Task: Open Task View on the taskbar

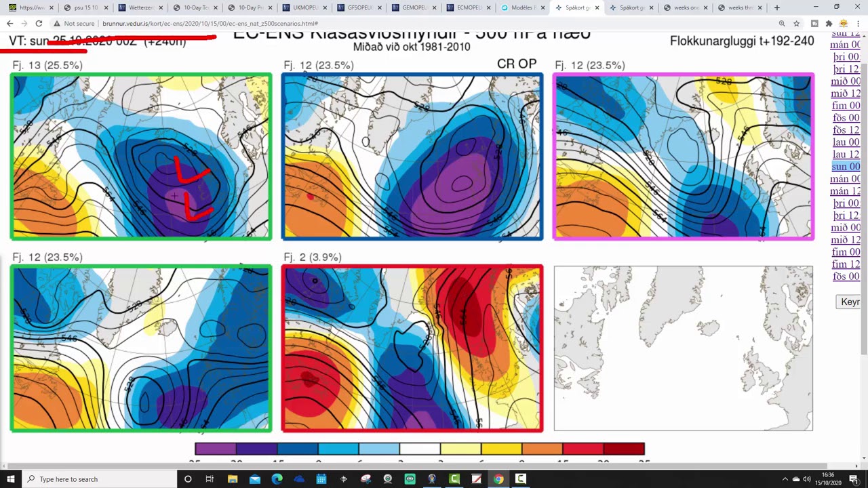Action: 210,479
